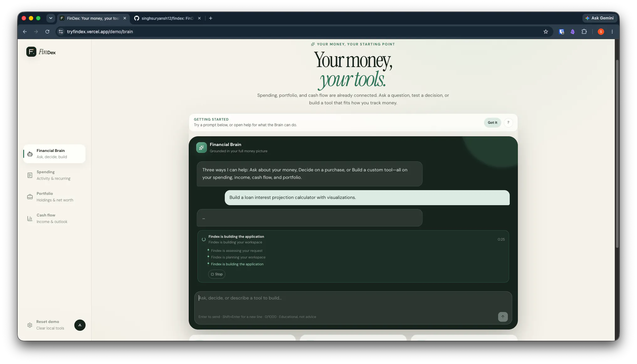Click the site information icon in address bar
The image size is (637, 364).
click(x=61, y=32)
